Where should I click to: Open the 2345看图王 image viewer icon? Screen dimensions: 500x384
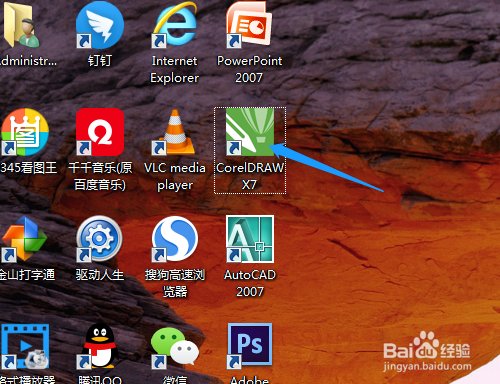(x=25, y=132)
